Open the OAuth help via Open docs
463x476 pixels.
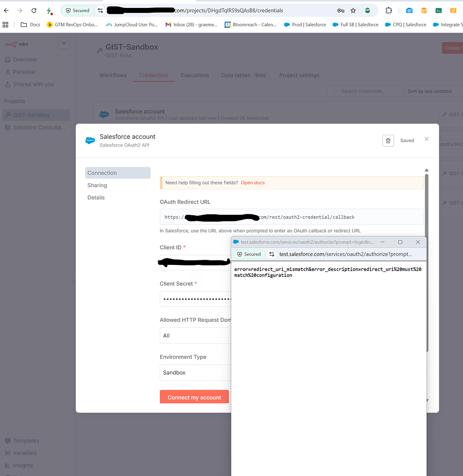253,183
